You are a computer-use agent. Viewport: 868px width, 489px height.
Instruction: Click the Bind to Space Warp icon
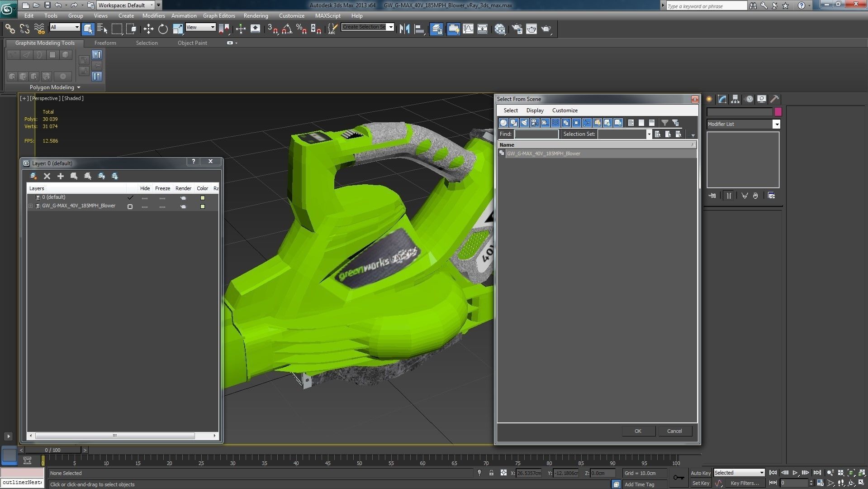(x=39, y=29)
